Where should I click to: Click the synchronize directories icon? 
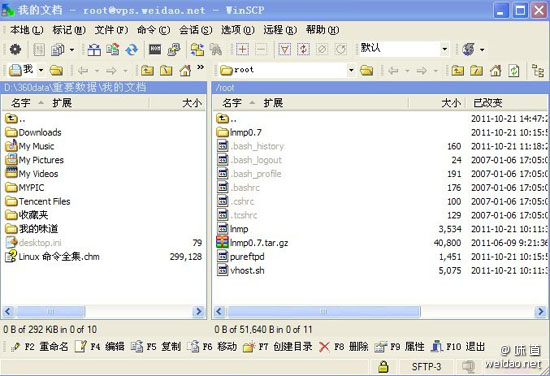coord(132,49)
